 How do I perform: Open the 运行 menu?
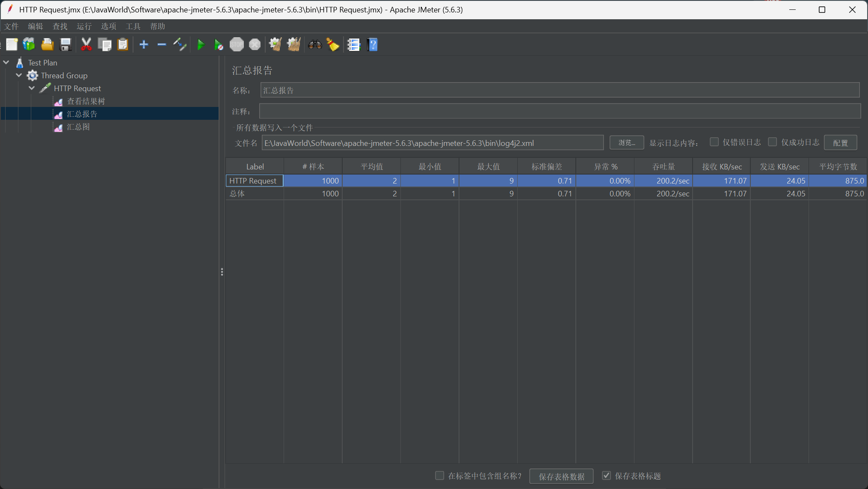point(84,27)
